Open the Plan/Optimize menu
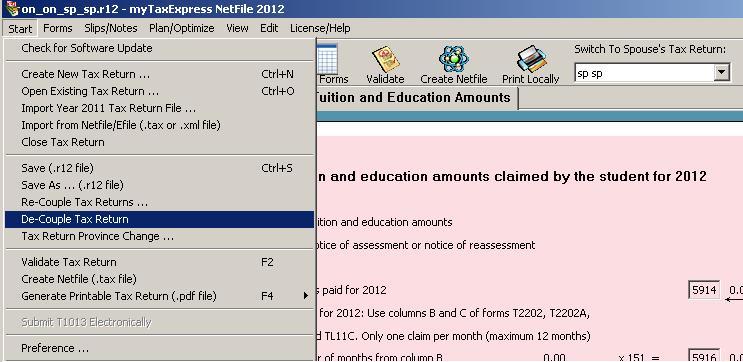 182,28
